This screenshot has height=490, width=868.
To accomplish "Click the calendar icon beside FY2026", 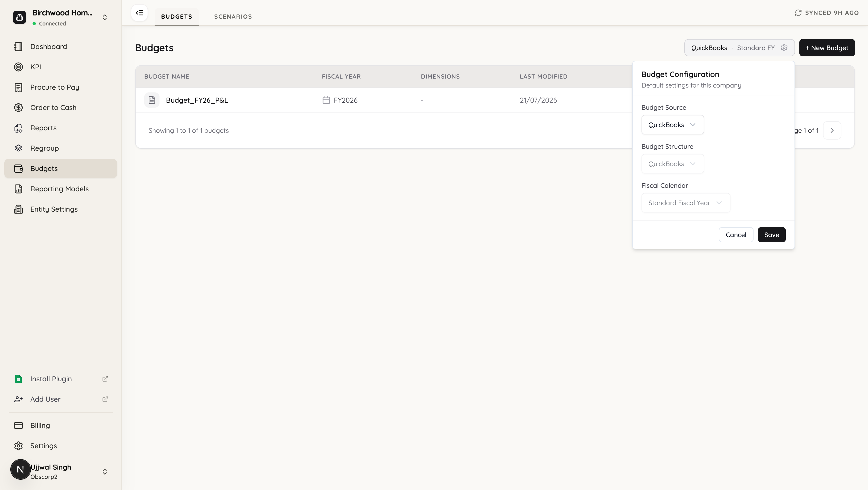I will [326, 100].
